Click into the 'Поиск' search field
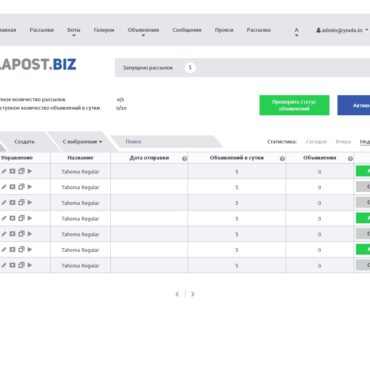 point(167,142)
